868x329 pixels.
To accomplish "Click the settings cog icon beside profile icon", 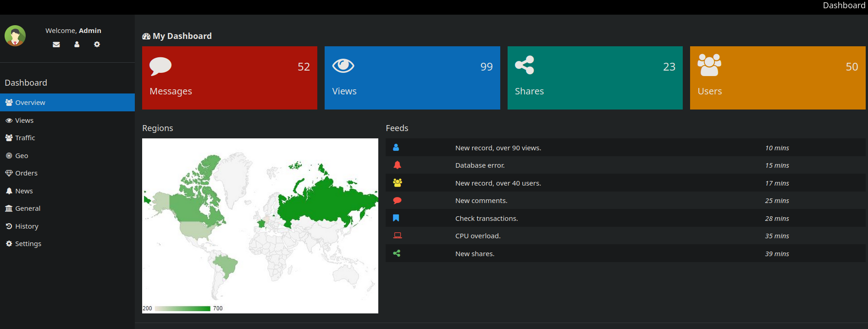I will [97, 44].
